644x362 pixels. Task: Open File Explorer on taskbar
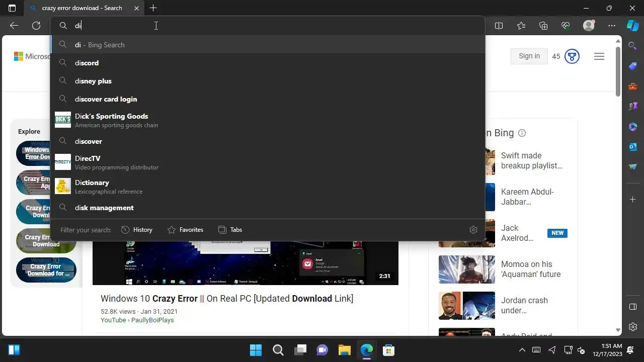[x=344, y=350]
